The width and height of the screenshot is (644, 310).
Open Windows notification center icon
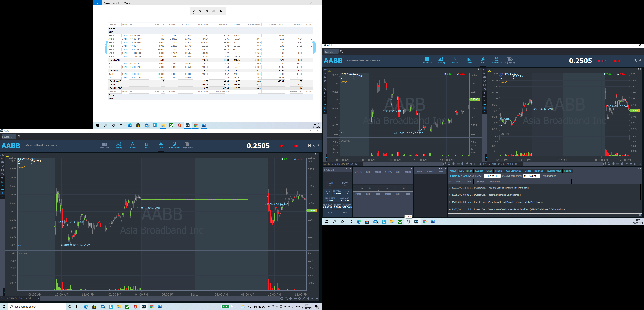(316, 307)
